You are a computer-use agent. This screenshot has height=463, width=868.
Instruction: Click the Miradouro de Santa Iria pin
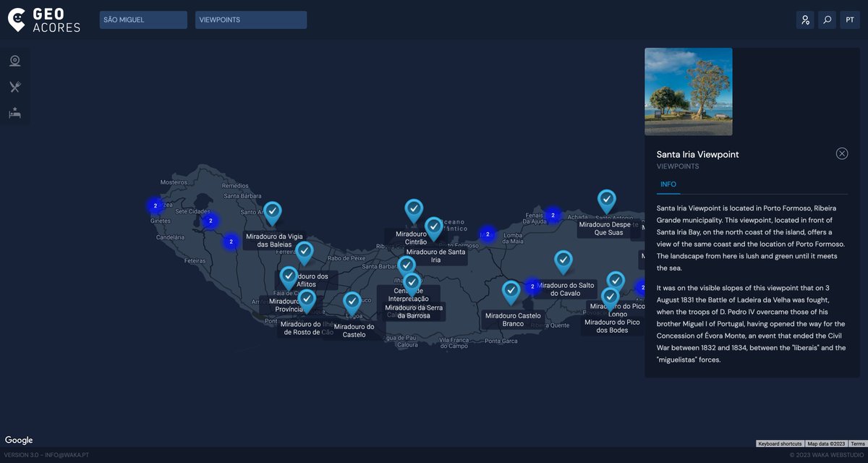click(x=433, y=229)
